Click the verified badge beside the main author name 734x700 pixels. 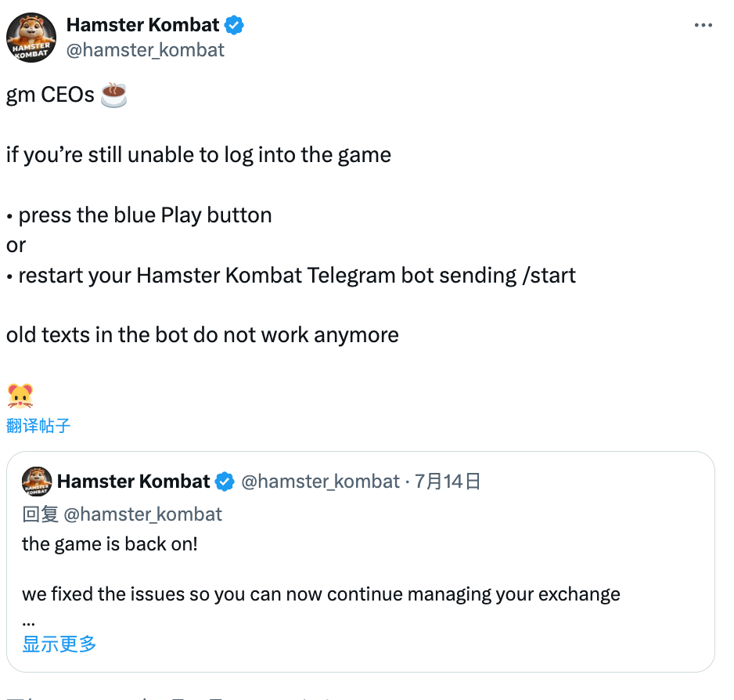click(234, 25)
